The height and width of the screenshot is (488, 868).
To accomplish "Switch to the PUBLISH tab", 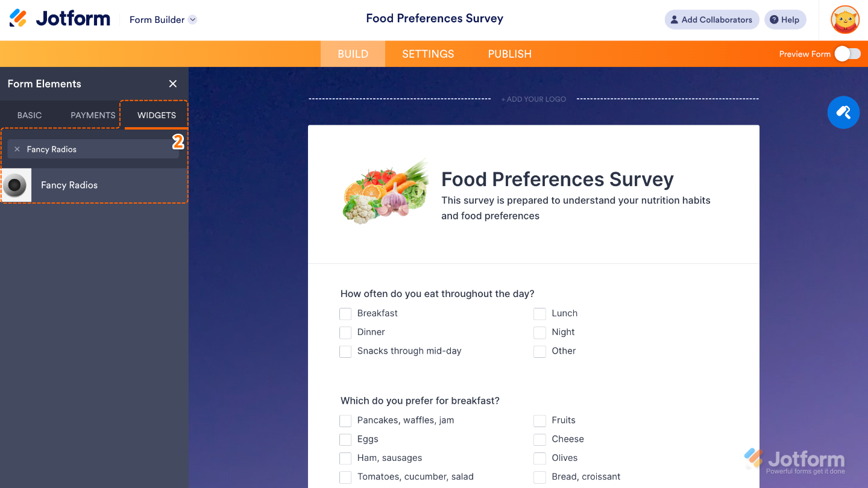I will 509,54.
